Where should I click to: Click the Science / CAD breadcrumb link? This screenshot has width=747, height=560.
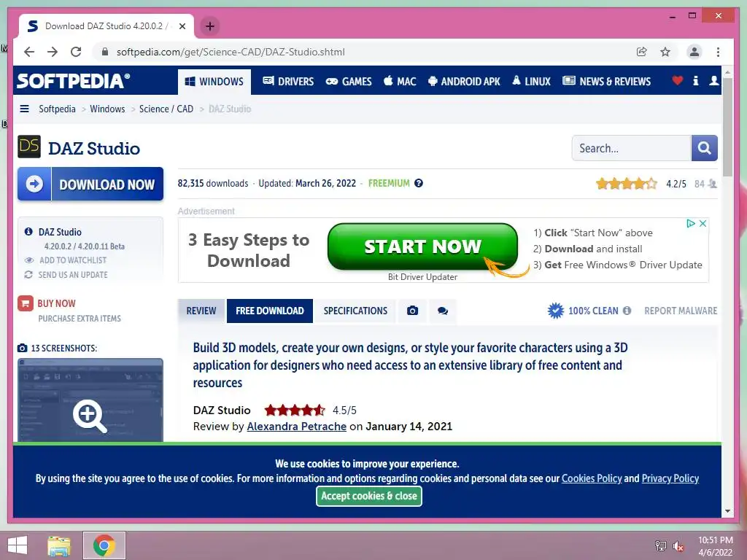coord(166,109)
